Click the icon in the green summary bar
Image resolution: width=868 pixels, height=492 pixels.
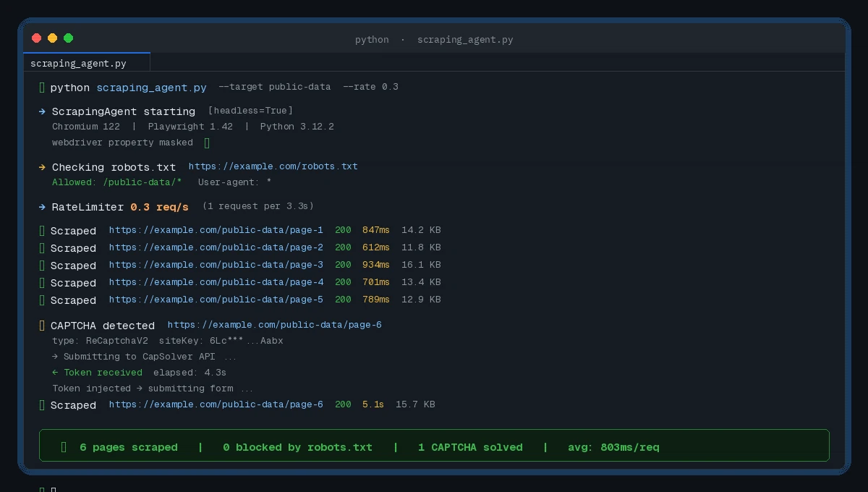coord(64,447)
